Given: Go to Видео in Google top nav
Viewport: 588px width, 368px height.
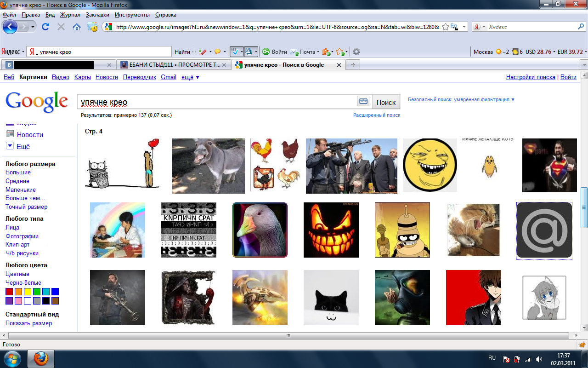Looking at the screenshot, I should tap(61, 77).
